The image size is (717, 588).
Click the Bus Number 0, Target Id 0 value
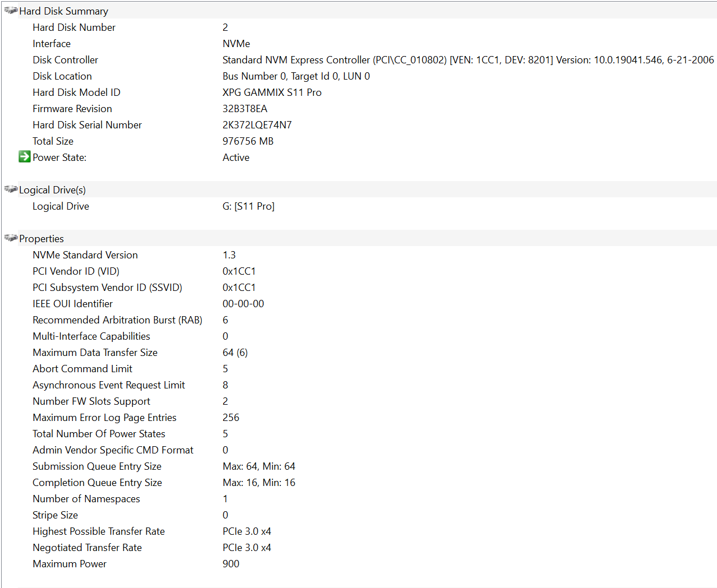pyautogui.click(x=296, y=76)
